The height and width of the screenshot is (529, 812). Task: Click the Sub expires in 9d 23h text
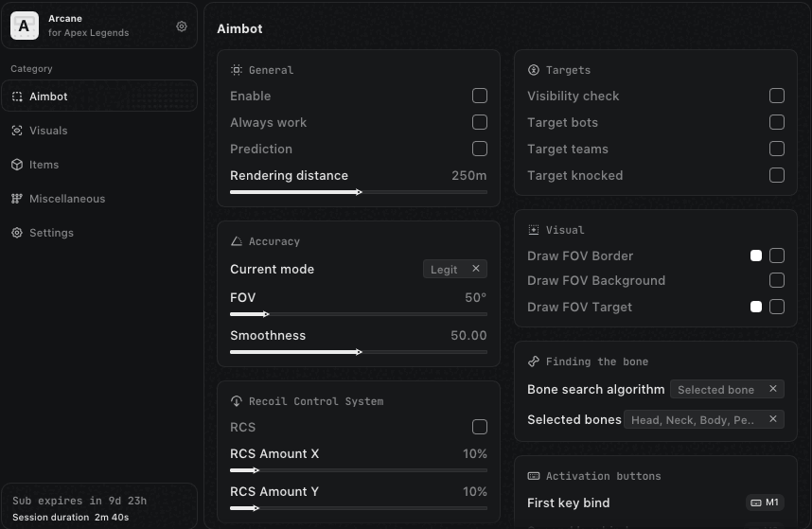(79, 501)
